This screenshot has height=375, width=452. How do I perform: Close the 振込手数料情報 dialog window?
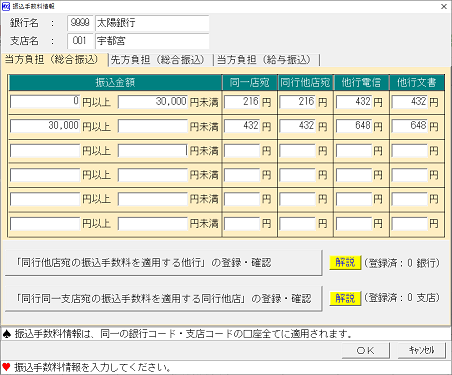tap(444, 6)
